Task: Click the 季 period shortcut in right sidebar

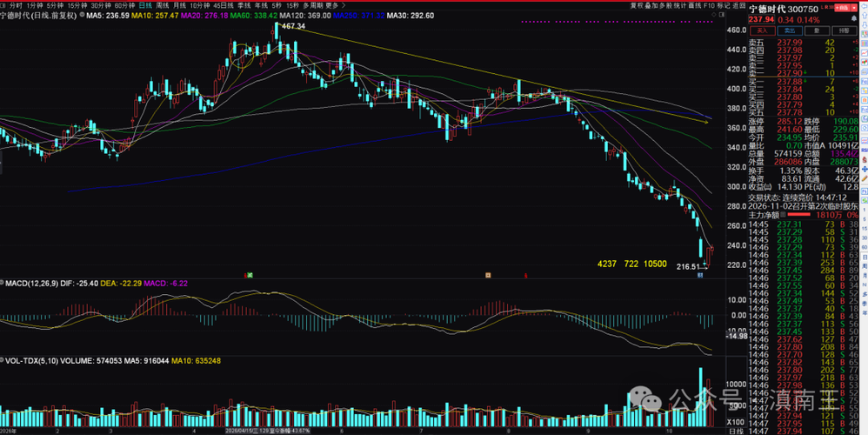Action: [865, 303]
